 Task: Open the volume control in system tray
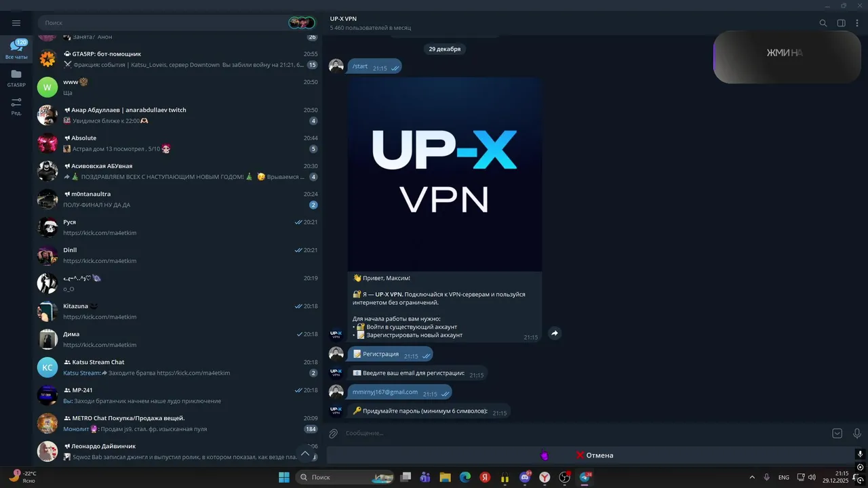[x=812, y=477]
